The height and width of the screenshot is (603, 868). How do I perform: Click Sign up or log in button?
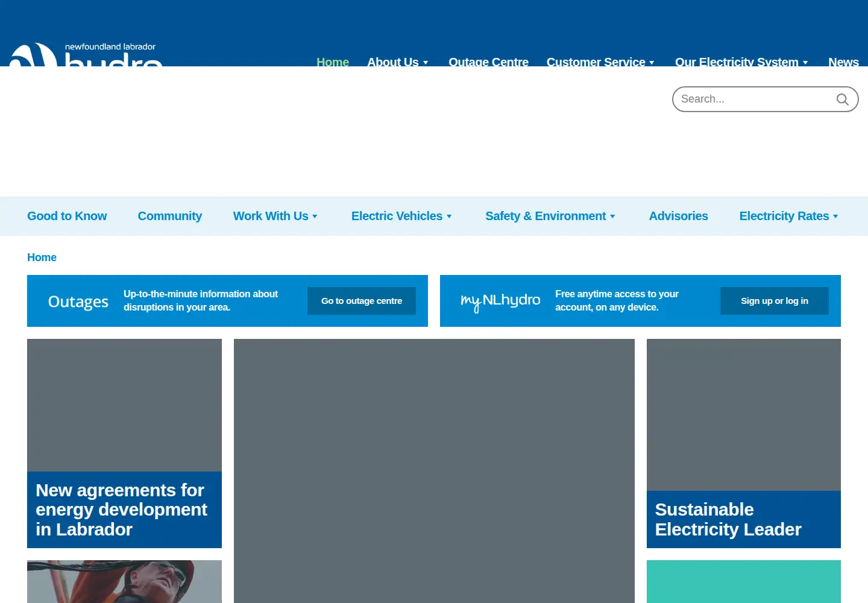[775, 301]
